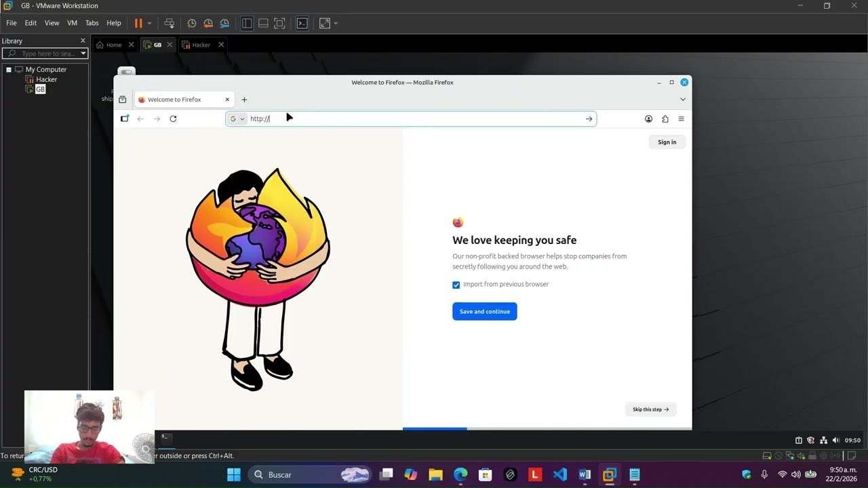
Task: Open Microsoft Edge from taskbar
Action: (x=460, y=474)
